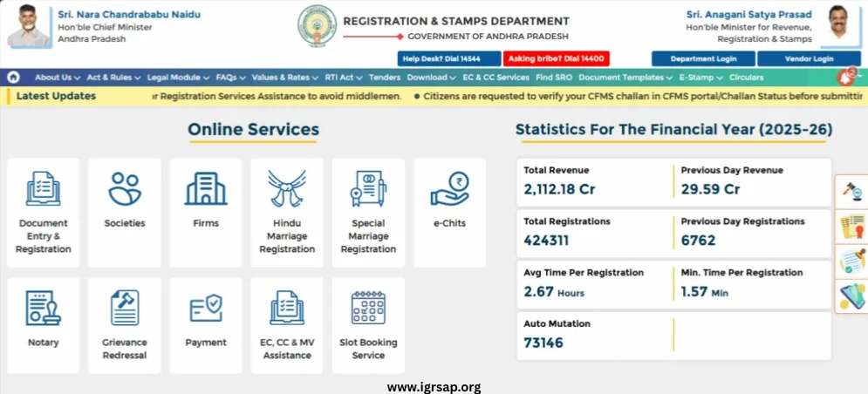Open Special Marriage Registration certificate icon
Image resolution: width=868 pixels, height=394 pixels.
tap(368, 188)
